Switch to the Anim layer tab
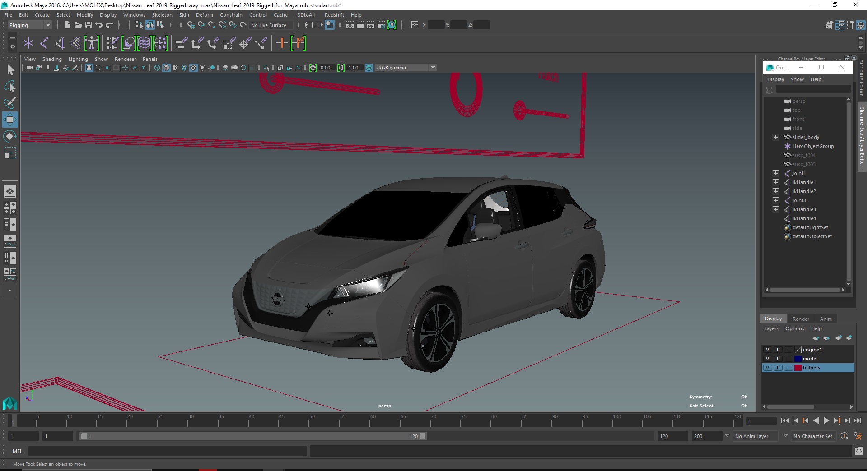868x471 pixels. tap(826, 319)
